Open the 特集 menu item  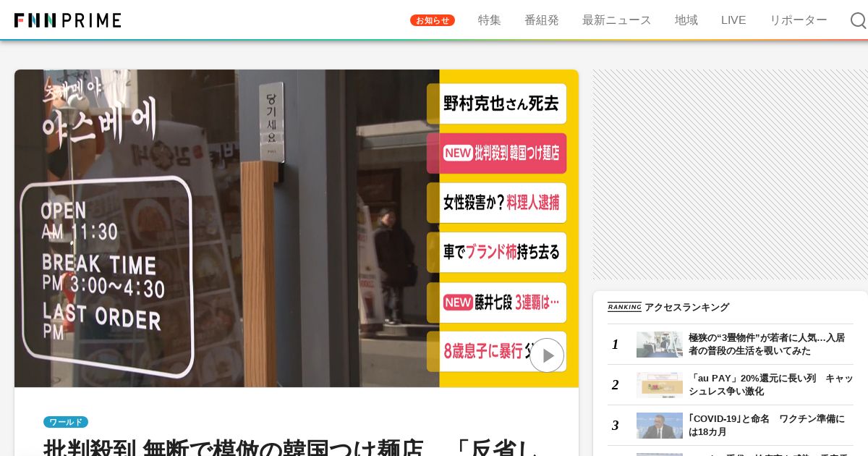tap(490, 20)
